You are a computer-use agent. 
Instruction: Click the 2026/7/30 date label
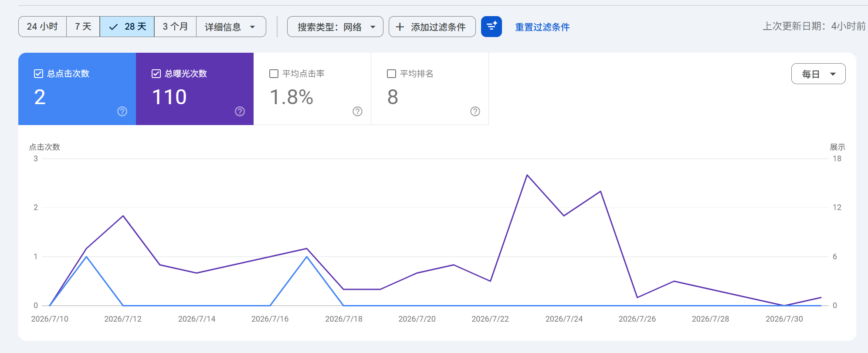click(x=784, y=319)
